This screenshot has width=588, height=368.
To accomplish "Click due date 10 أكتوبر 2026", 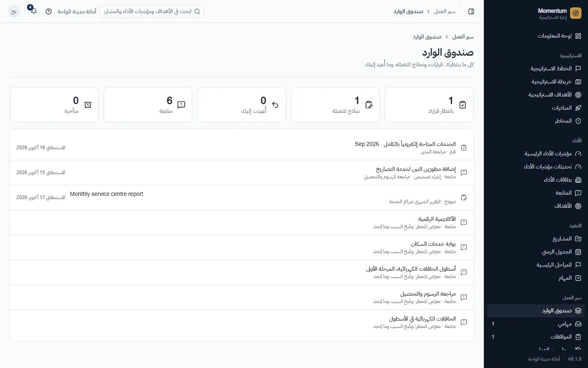I will click(x=41, y=148).
